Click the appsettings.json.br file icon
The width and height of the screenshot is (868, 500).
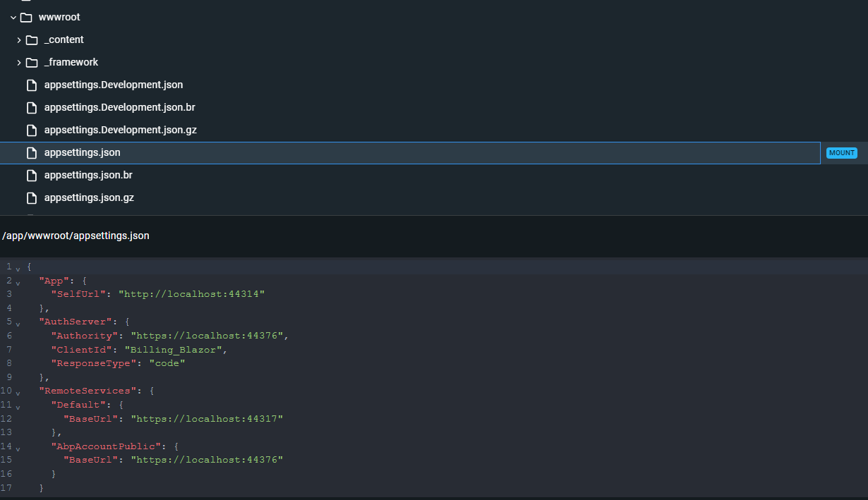point(32,175)
